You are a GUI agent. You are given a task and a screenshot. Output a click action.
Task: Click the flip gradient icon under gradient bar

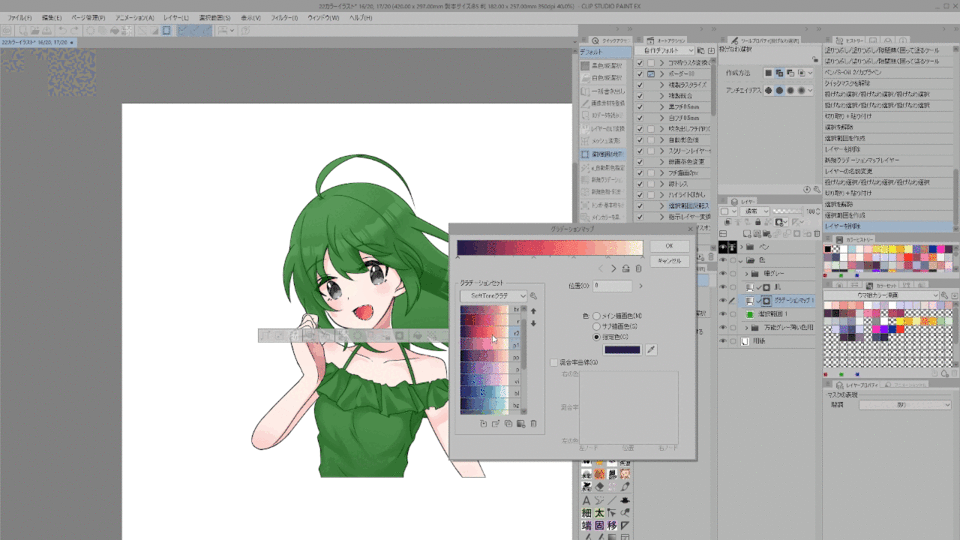pos(626,268)
